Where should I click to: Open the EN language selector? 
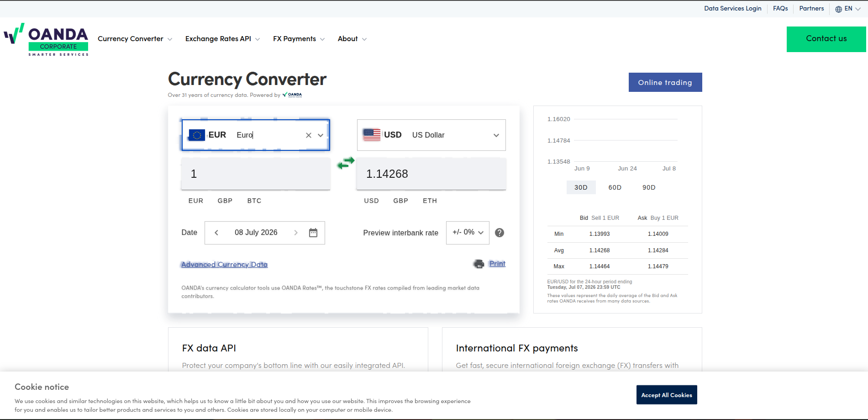pyautogui.click(x=848, y=9)
